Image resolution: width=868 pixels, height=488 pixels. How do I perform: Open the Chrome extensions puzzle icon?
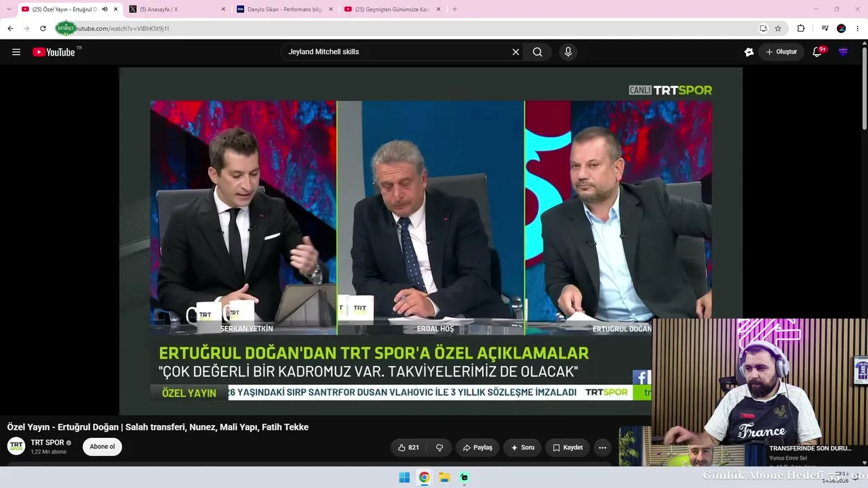(x=801, y=28)
